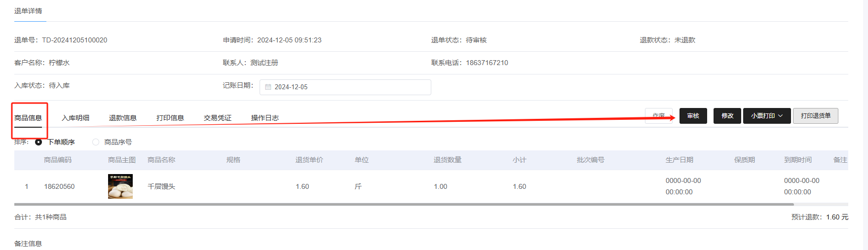Click the 打印退货单 button
The image size is (868, 250).
click(x=815, y=116)
